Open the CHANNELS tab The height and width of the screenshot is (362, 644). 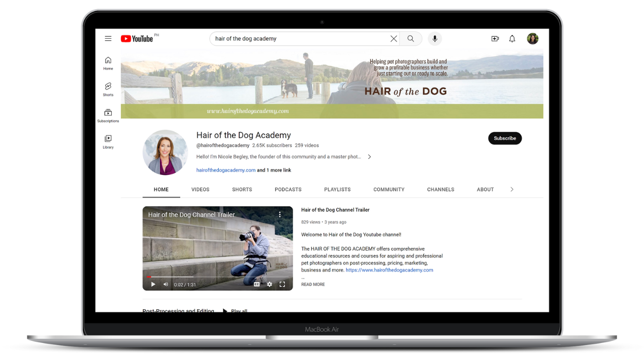coord(441,190)
